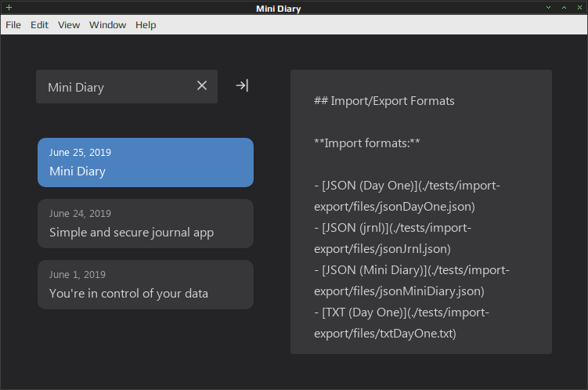The height and width of the screenshot is (390, 588).
Task: Open the Help menu
Action: point(146,25)
